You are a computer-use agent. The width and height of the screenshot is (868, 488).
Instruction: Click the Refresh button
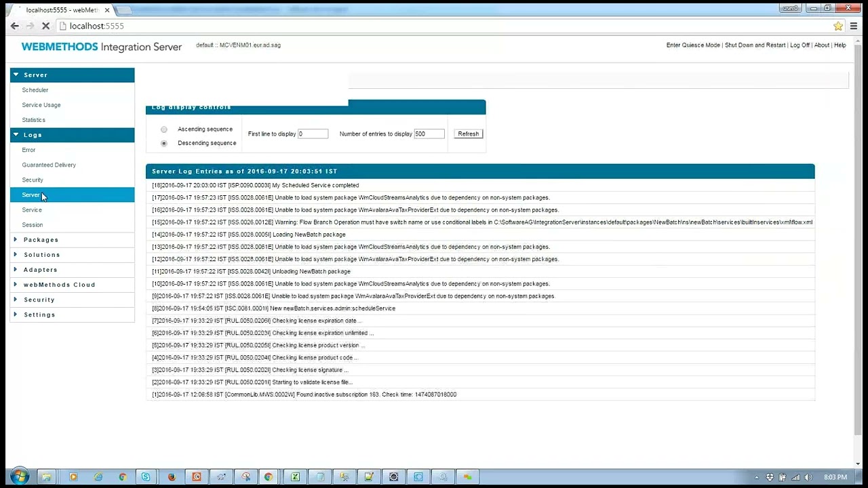click(x=469, y=134)
